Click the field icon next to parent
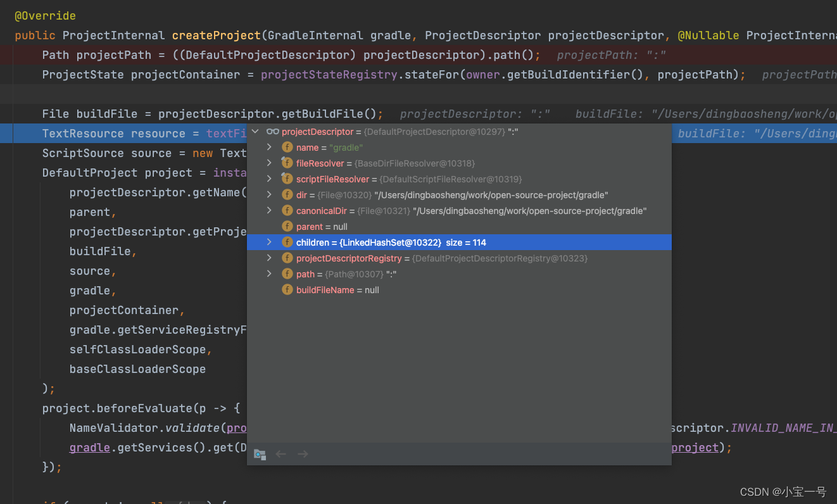This screenshot has width=837, height=504. (x=287, y=227)
